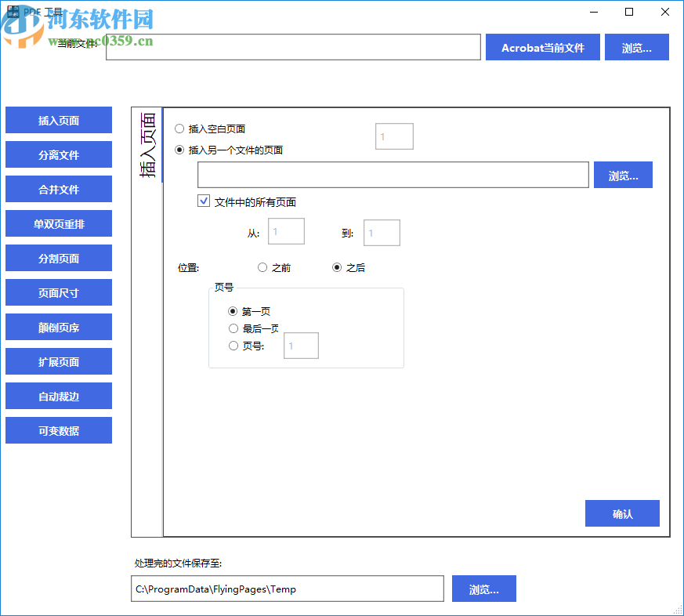684x616 pixels.
Task: Click the application icon in the title bar
Action: click(x=13, y=11)
